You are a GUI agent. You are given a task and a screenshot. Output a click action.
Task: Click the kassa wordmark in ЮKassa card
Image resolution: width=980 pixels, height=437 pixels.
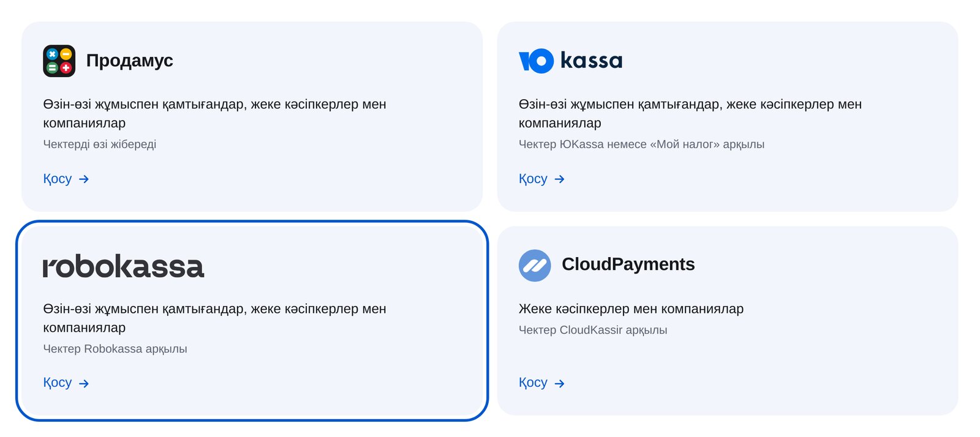point(591,60)
